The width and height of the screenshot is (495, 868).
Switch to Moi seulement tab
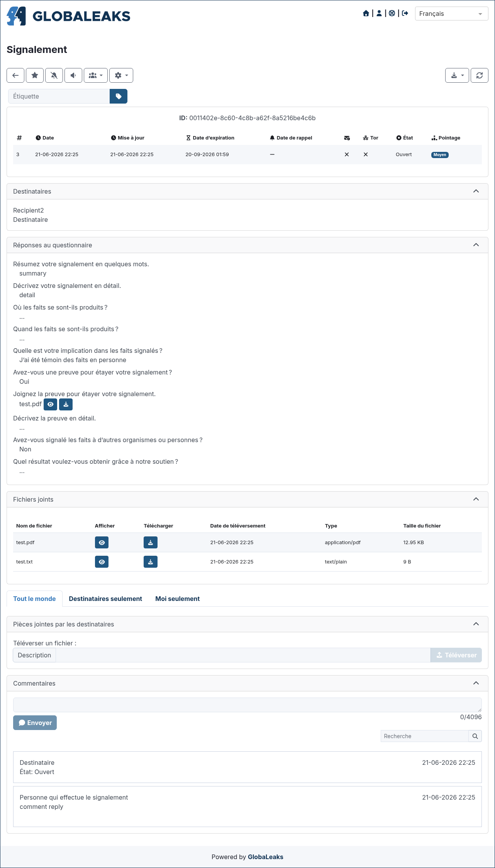point(178,599)
